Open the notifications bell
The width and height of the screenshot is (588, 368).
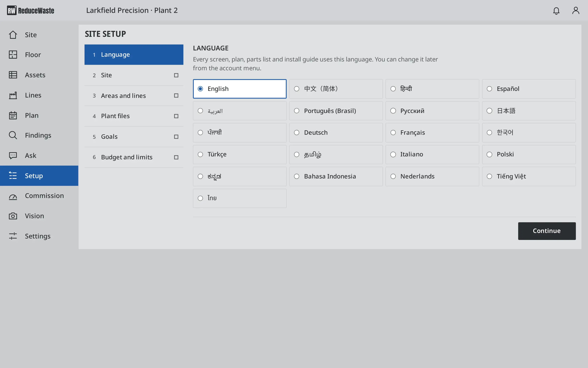pyautogui.click(x=556, y=10)
